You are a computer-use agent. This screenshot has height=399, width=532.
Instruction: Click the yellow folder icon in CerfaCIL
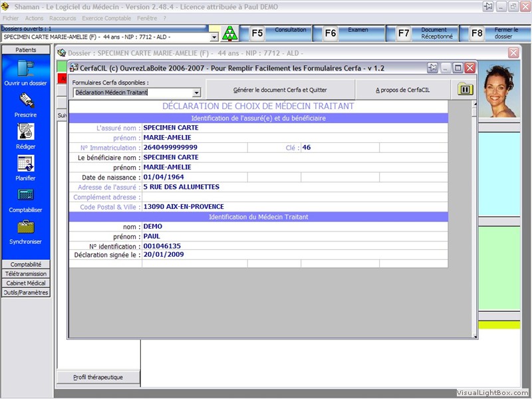click(465, 89)
